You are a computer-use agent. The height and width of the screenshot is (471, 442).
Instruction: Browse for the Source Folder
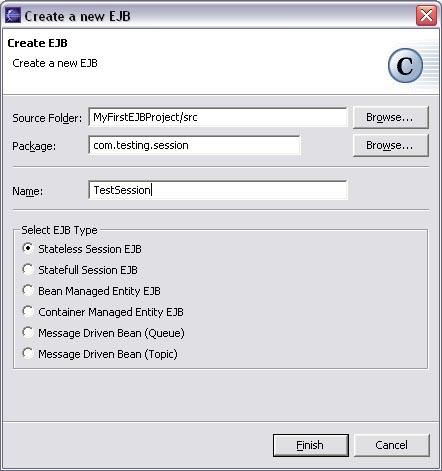pos(390,117)
